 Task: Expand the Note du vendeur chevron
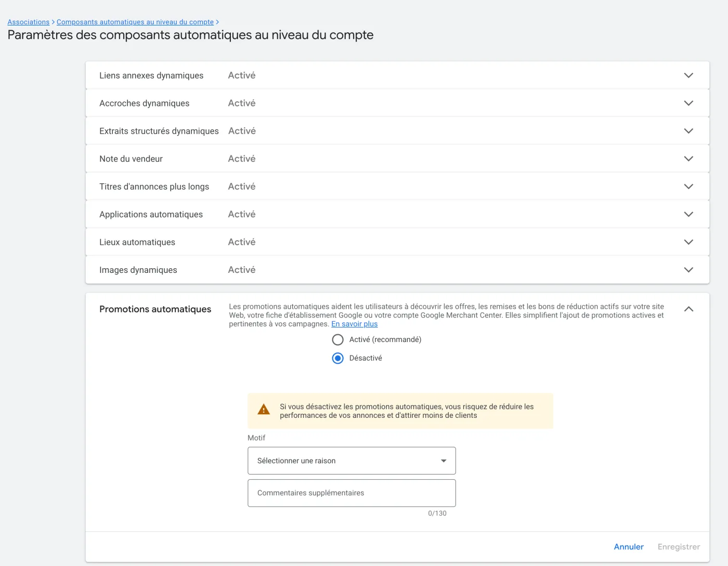coord(688,159)
